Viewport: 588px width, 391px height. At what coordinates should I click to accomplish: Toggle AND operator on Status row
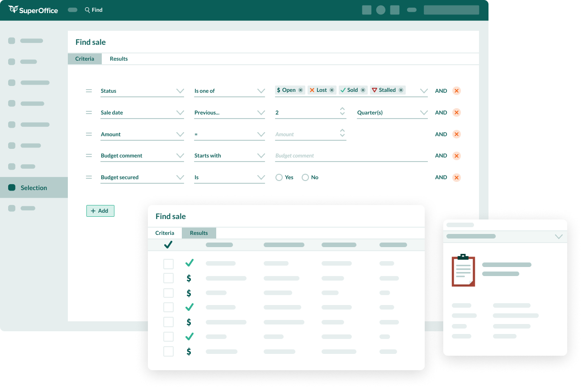[x=441, y=91]
